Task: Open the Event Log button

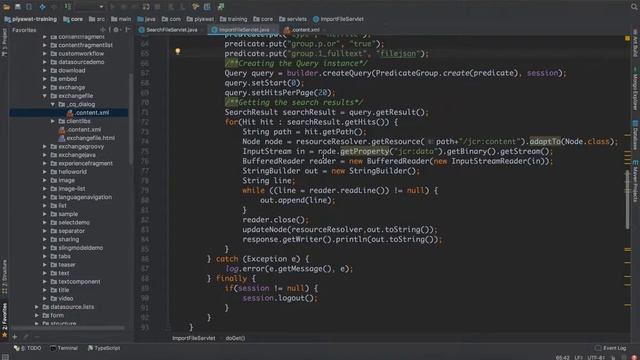Action: click(610, 348)
